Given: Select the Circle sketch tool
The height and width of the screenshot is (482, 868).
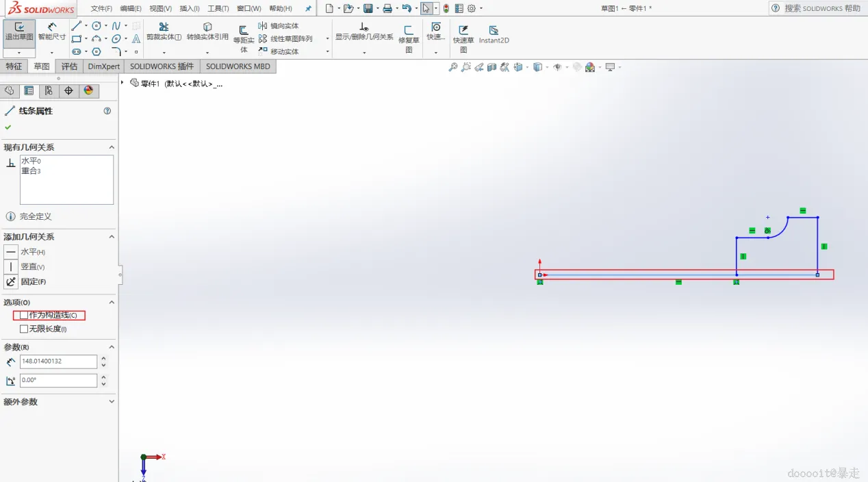Looking at the screenshot, I should coord(97,26).
